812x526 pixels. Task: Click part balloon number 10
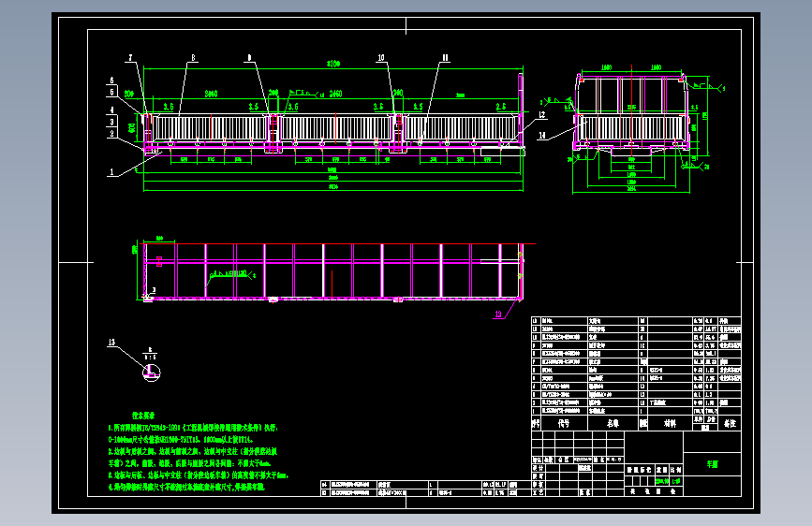(381, 58)
